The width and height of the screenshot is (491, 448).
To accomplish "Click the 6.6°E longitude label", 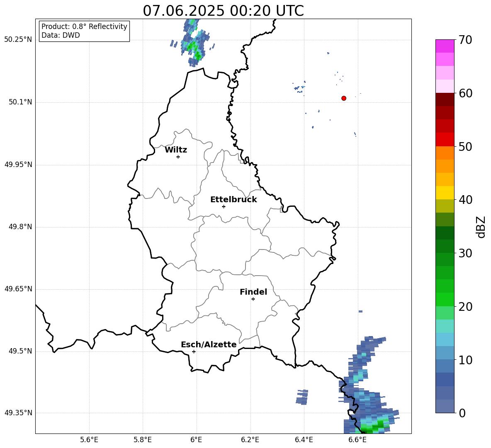I will (x=357, y=440).
